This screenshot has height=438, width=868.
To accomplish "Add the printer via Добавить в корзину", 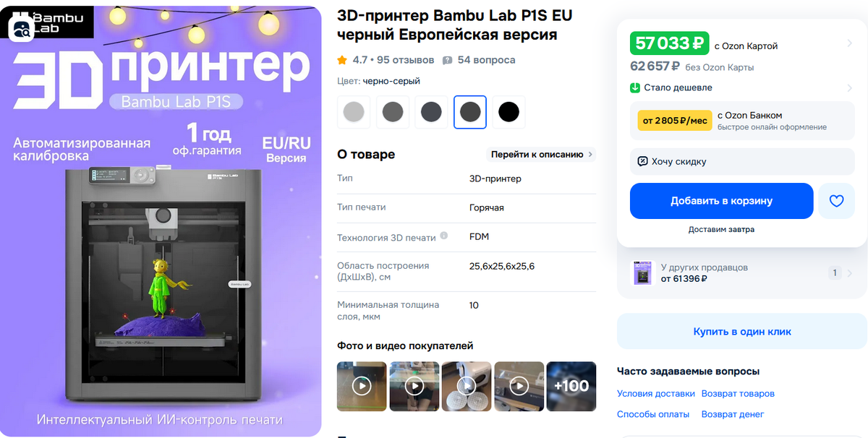I will click(x=721, y=201).
